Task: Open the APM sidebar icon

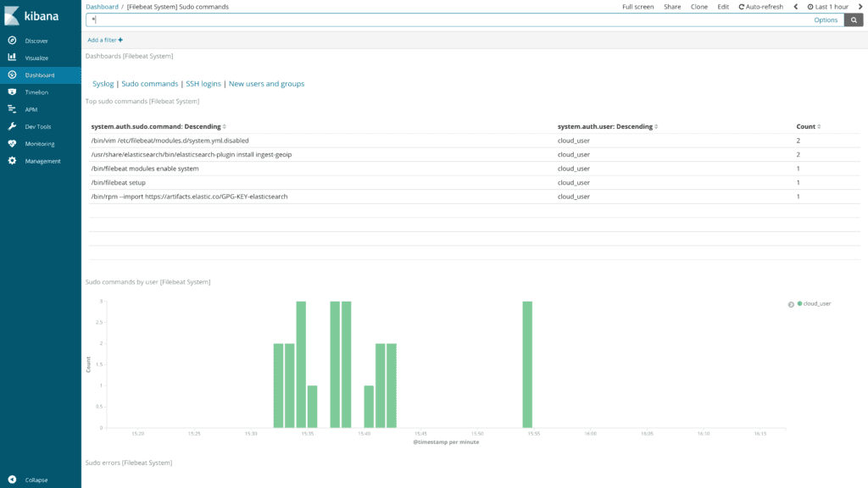Action: [x=12, y=109]
